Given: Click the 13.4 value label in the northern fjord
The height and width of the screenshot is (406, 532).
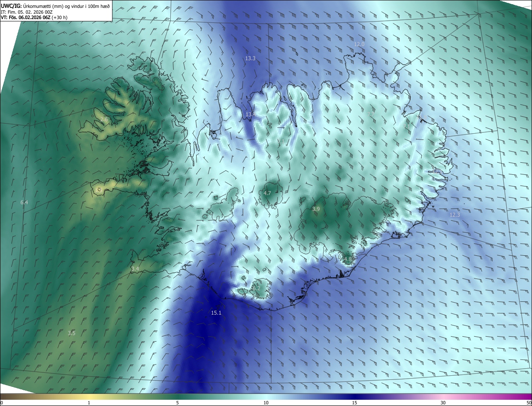Looking at the screenshot, I should [x=250, y=114].
